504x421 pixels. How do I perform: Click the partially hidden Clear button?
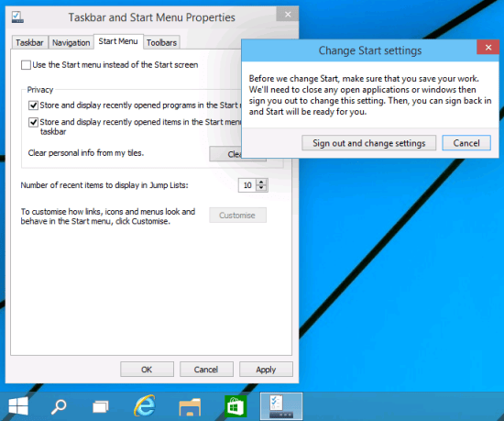[225, 154]
